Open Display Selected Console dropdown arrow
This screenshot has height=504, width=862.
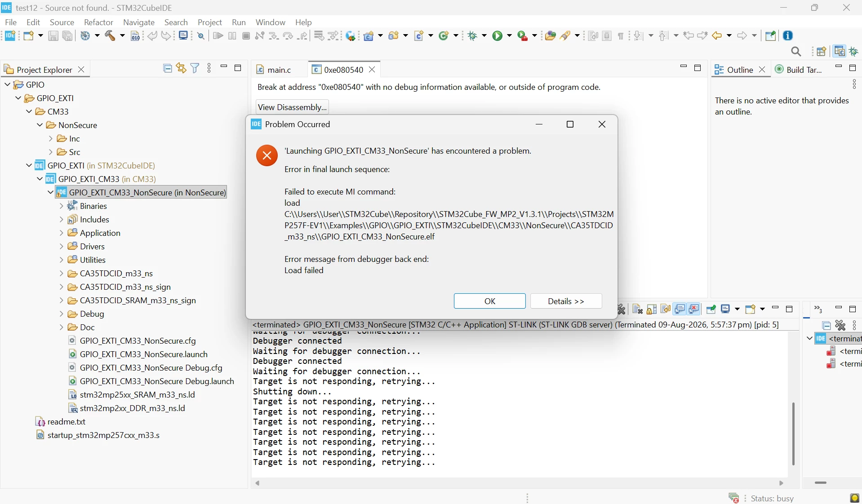(x=737, y=309)
